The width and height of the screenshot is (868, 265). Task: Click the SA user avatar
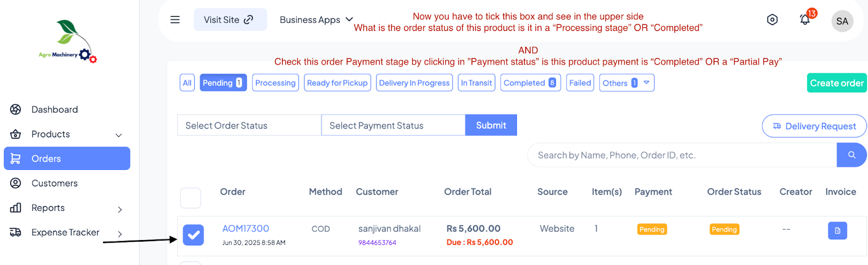tap(842, 21)
